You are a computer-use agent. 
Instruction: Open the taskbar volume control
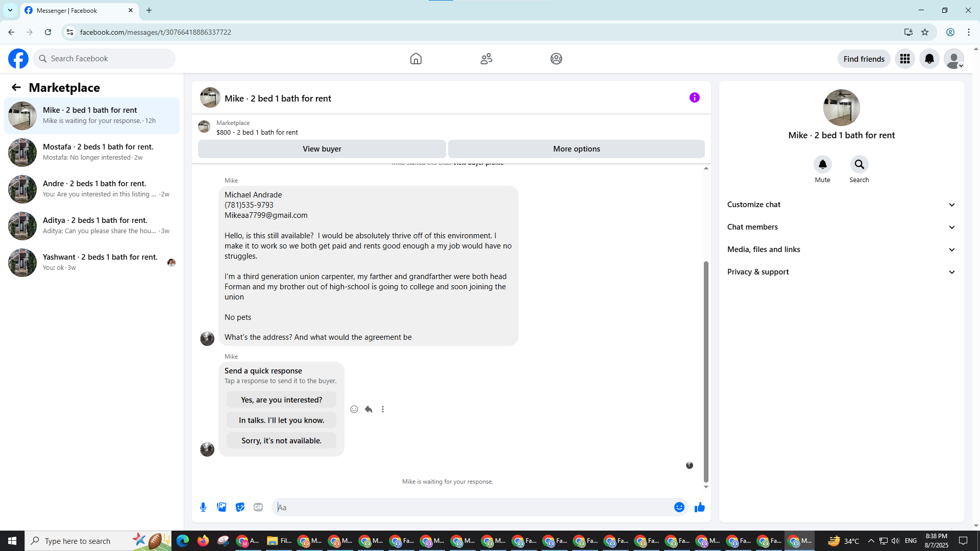[x=895, y=541]
